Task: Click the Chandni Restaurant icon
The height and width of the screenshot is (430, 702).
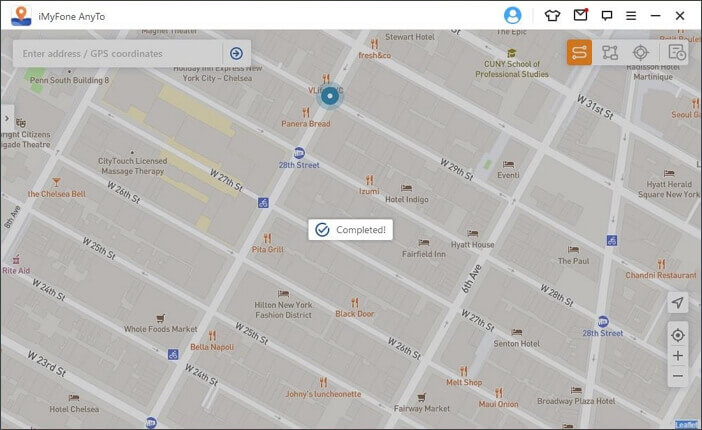Action: click(661, 264)
